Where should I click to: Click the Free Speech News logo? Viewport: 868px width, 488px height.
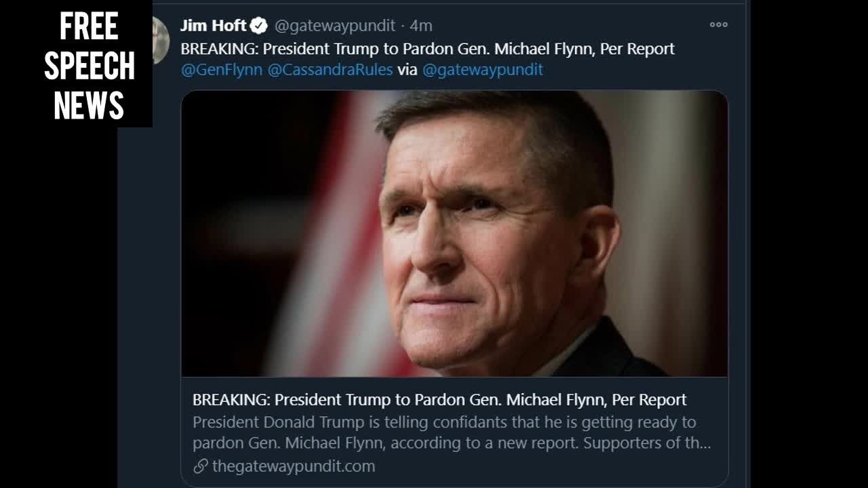tap(89, 66)
